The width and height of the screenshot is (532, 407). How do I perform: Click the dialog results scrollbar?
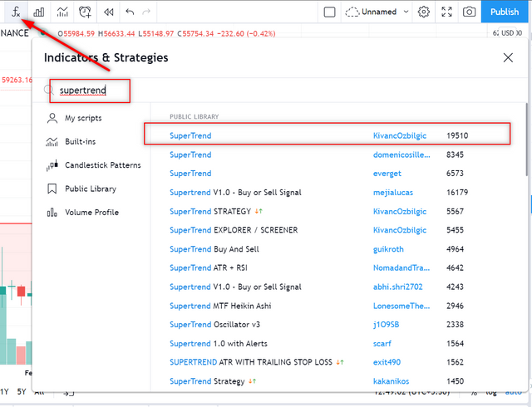point(526,139)
